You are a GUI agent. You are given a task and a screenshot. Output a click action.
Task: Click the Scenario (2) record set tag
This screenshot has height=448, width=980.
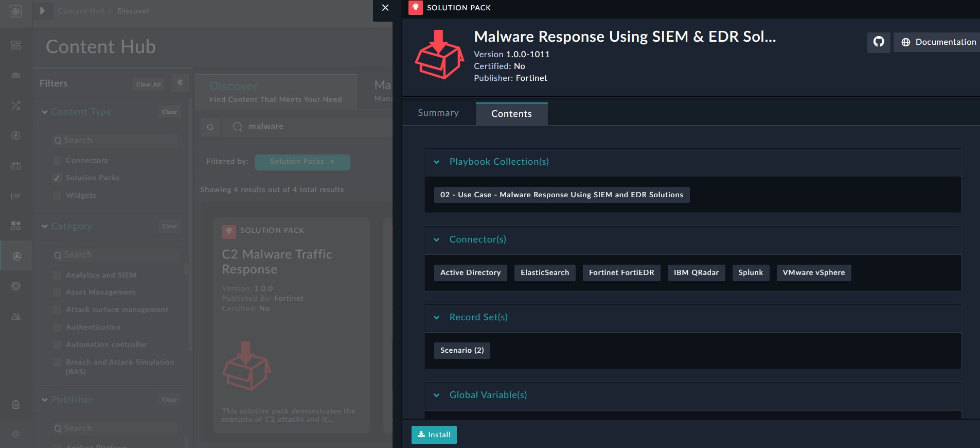pyautogui.click(x=462, y=350)
